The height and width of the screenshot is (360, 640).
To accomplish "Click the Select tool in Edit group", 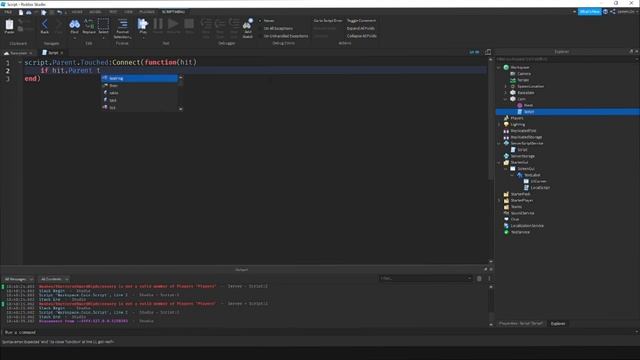I will click(x=103, y=25).
